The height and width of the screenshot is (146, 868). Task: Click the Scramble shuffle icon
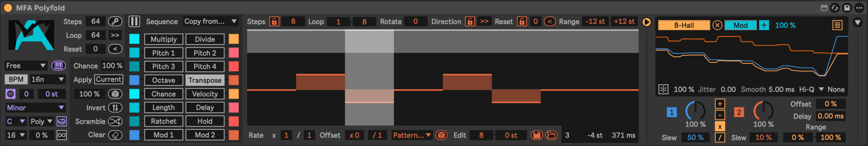point(115,121)
